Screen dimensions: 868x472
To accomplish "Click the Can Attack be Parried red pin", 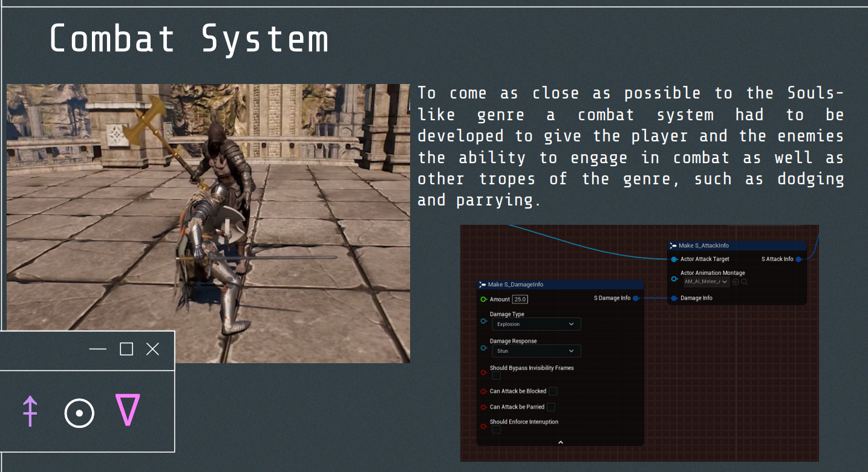I will [x=483, y=407].
